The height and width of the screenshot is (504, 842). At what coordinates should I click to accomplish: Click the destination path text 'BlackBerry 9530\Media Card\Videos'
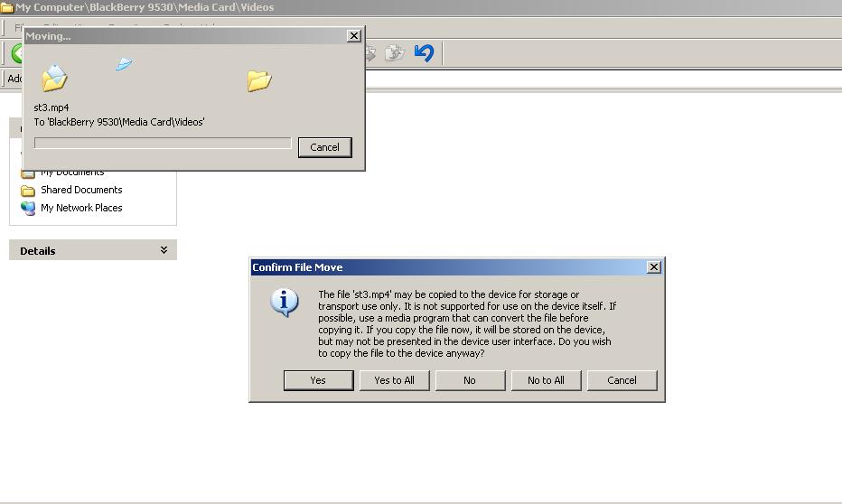(x=126, y=122)
